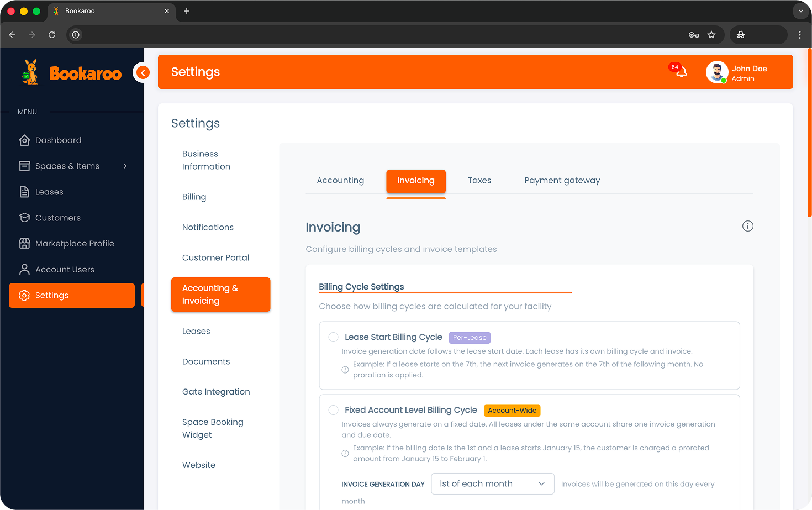This screenshot has height=510, width=812.
Task: Click the Dashboard home icon
Action: 24,140
